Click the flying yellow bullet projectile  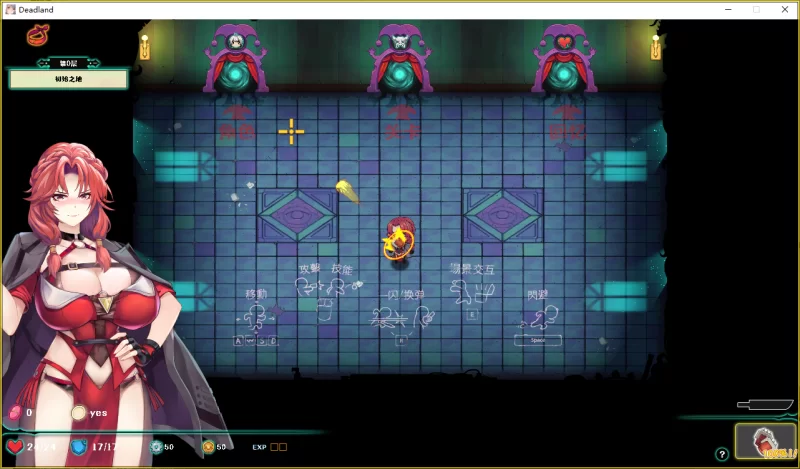tap(347, 191)
